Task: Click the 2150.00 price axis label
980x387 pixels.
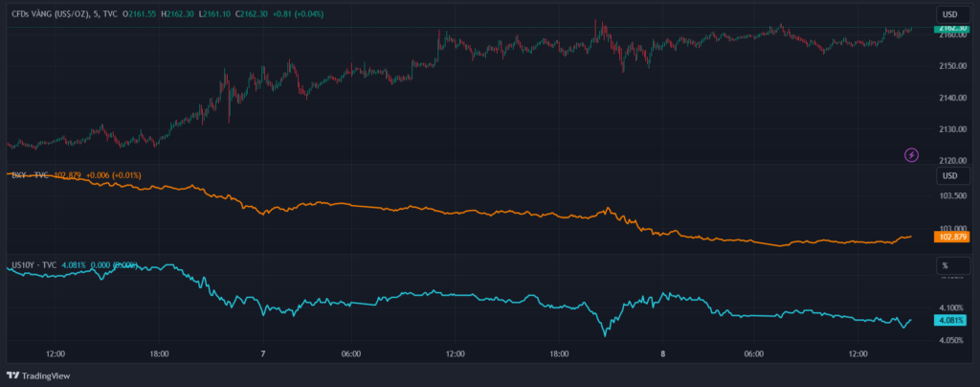Action: point(951,66)
